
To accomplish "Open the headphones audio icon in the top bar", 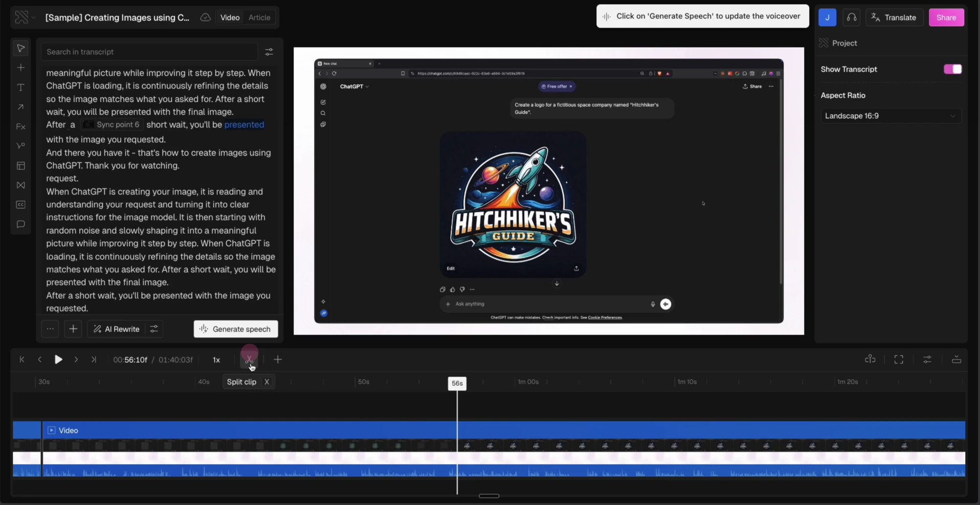I will pyautogui.click(x=851, y=17).
